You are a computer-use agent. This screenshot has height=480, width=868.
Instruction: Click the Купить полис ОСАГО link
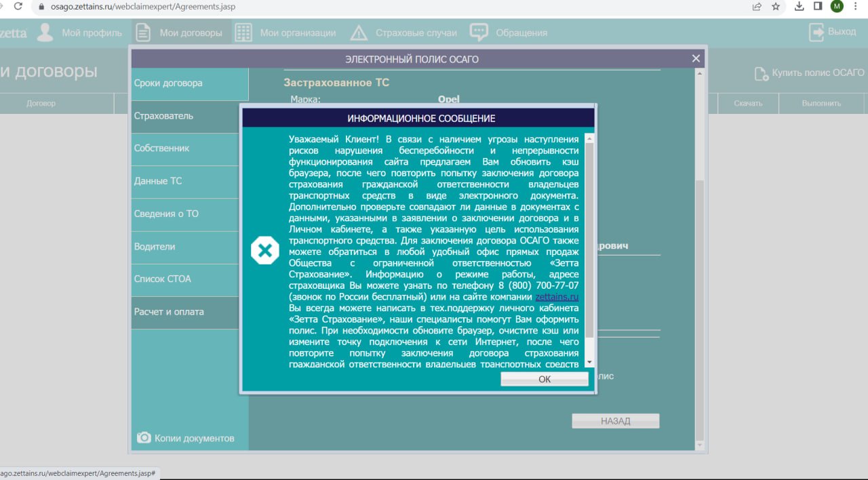click(x=818, y=73)
